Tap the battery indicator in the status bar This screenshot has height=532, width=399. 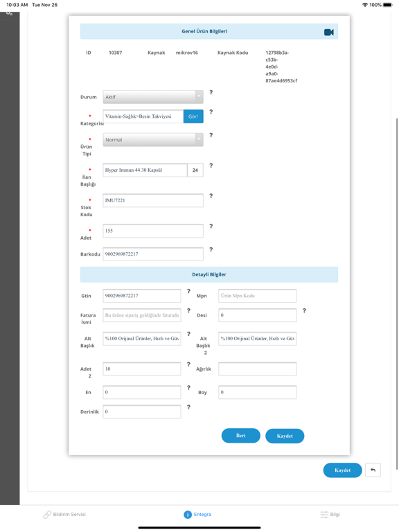click(x=388, y=5)
